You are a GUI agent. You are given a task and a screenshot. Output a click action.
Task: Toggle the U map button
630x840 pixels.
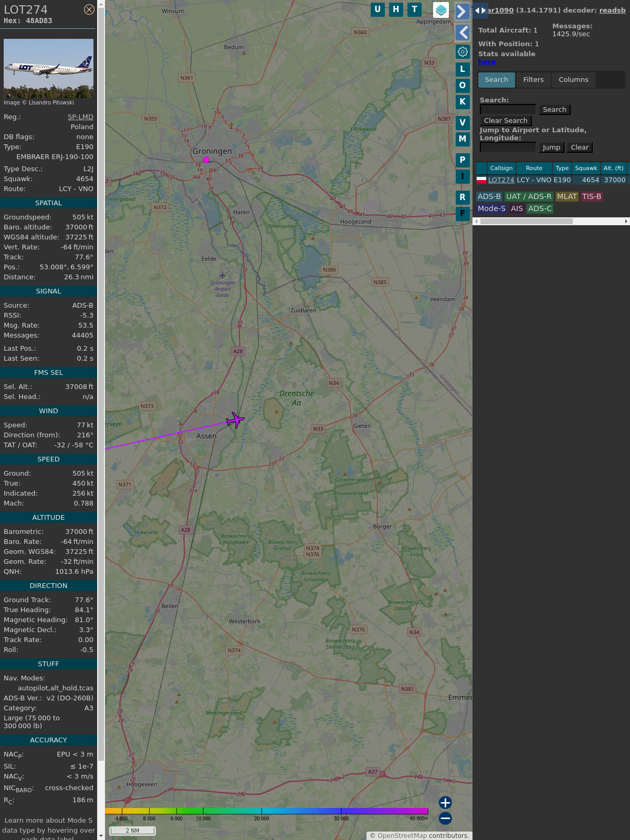tap(377, 9)
